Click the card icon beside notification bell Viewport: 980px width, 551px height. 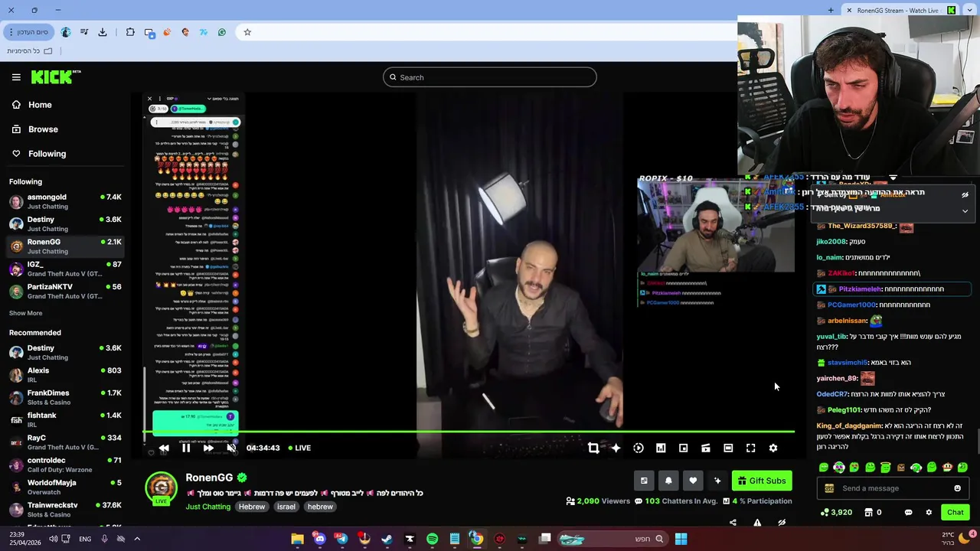coord(644,481)
